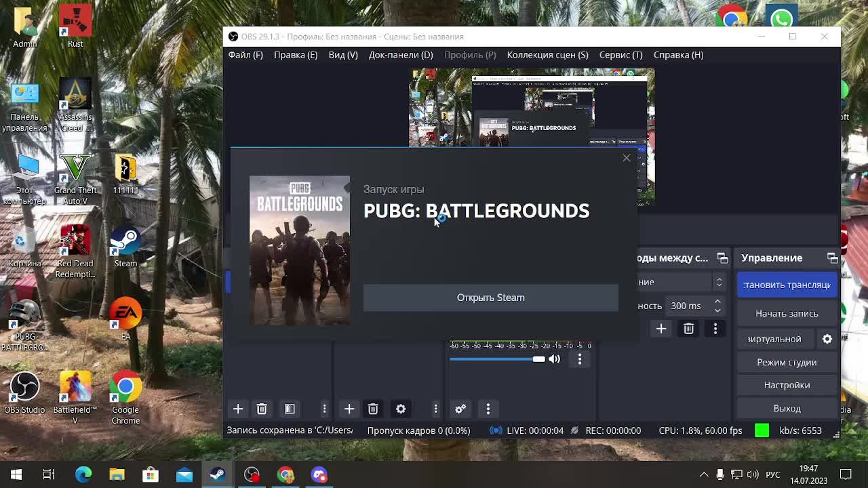This screenshot has height=488, width=868.
Task: Open the Файл (F) menu in OBS
Action: click(x=245, y=55)
